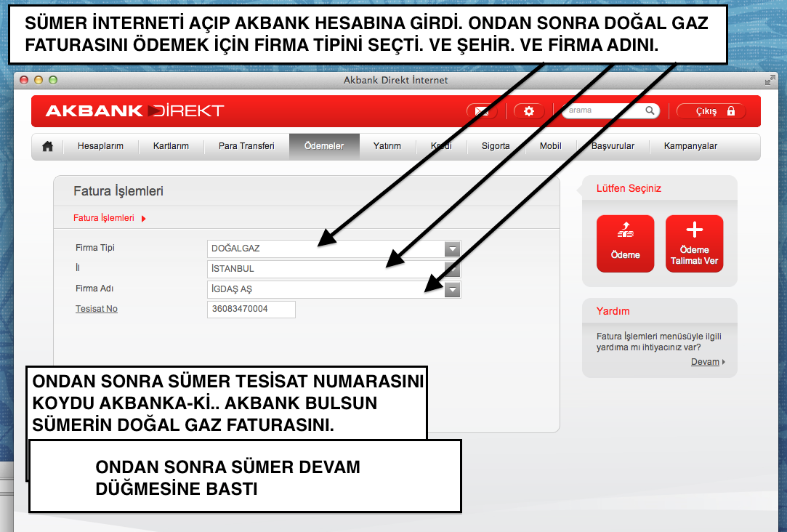Viewport: 787px width, 532px height.
Task: Click the Yardım panel heading
Action: tap(613, 311)
